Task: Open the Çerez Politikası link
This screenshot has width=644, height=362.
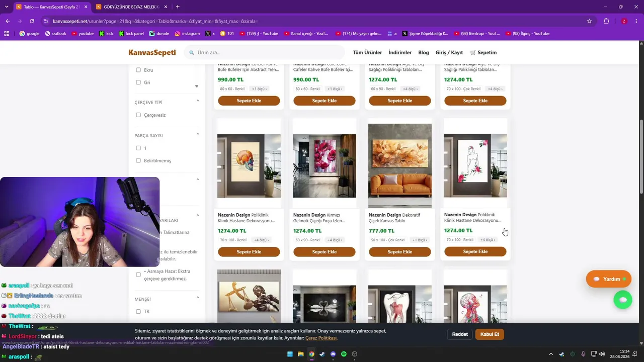Action: (x=321, y=338)
